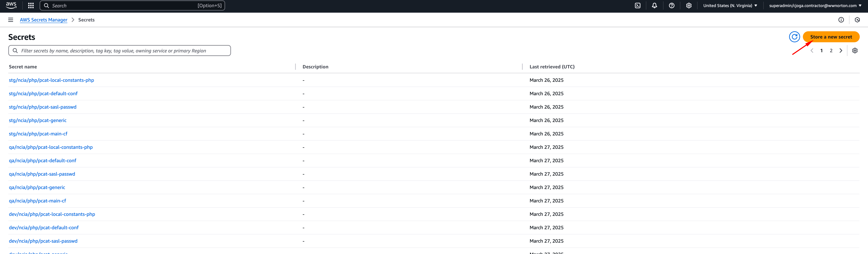Viewport: 868px width, 254px height.
Task: Click the Secret name column header
Action: click(x=23, y=67)
